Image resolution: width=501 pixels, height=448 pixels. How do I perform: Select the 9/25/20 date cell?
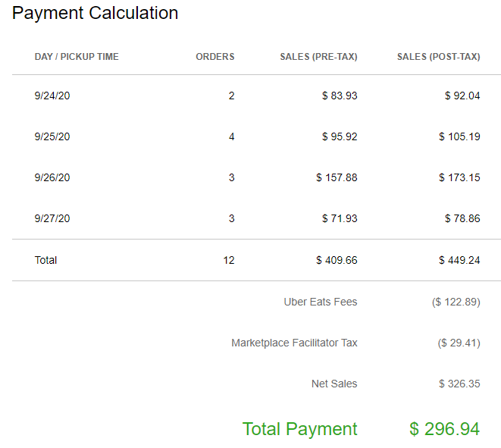click(52, 136)
